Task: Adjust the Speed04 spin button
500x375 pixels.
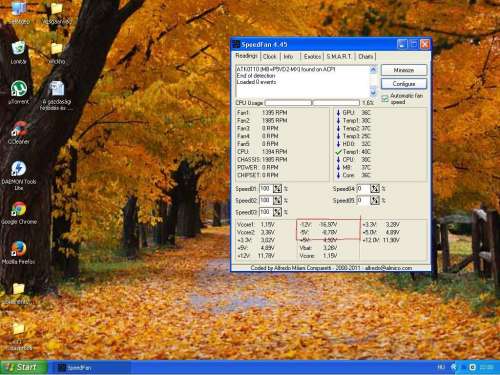Action: tap(375, 189)
